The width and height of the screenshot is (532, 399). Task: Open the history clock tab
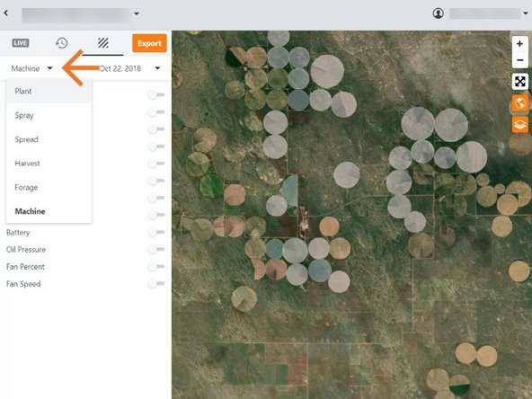(61, 43)
